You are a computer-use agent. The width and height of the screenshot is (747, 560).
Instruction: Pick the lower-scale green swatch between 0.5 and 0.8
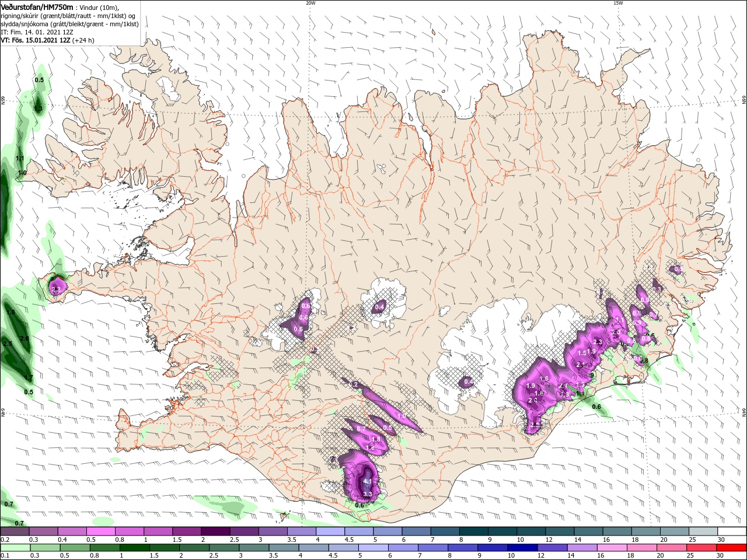(x=74, y=548)
